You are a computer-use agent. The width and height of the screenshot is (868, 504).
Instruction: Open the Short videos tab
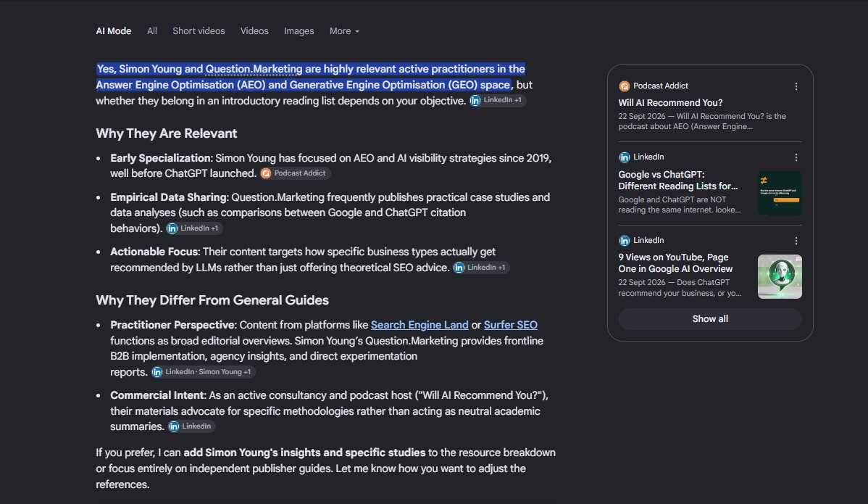tap(199, 31)
